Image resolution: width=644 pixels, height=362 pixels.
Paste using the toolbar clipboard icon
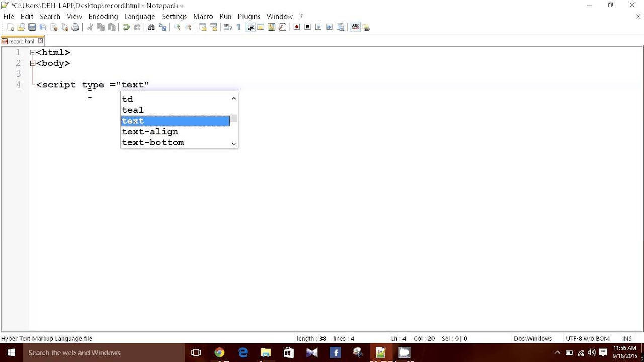point(112,27)
